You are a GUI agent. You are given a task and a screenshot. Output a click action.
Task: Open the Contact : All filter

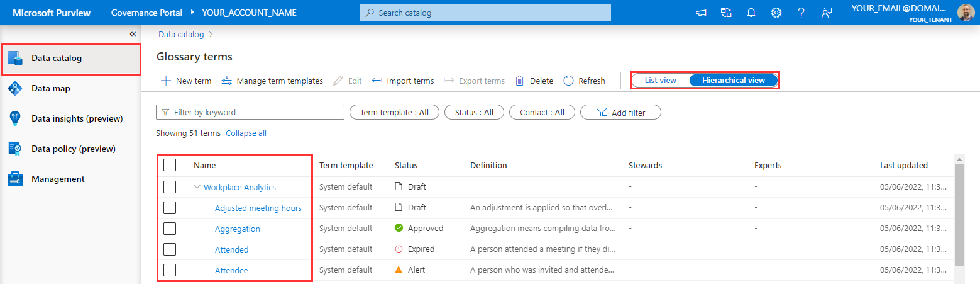(x=542, y=112)
